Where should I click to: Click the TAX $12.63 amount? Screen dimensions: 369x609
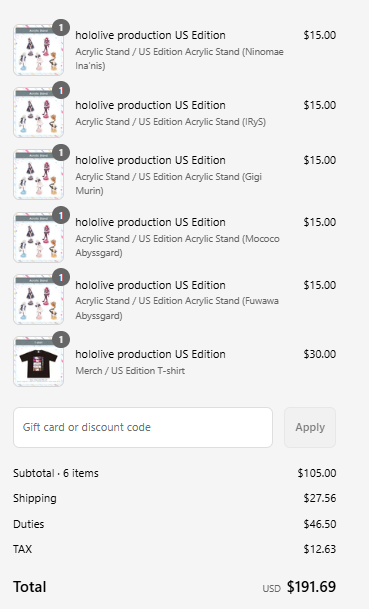(320, 549)
